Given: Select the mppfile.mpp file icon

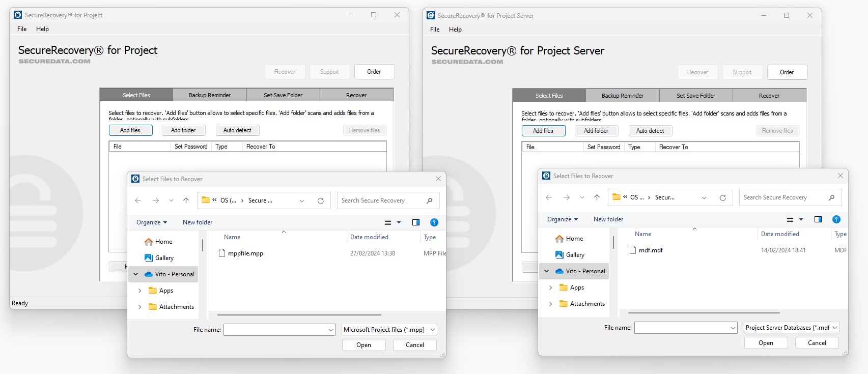Looking at the screenshot, I should (222, 253).
